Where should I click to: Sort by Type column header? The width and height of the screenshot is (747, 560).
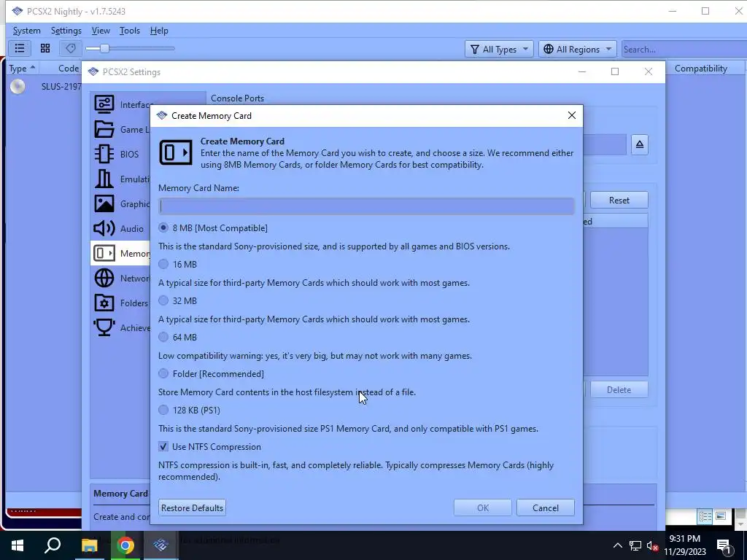[22, 68]
